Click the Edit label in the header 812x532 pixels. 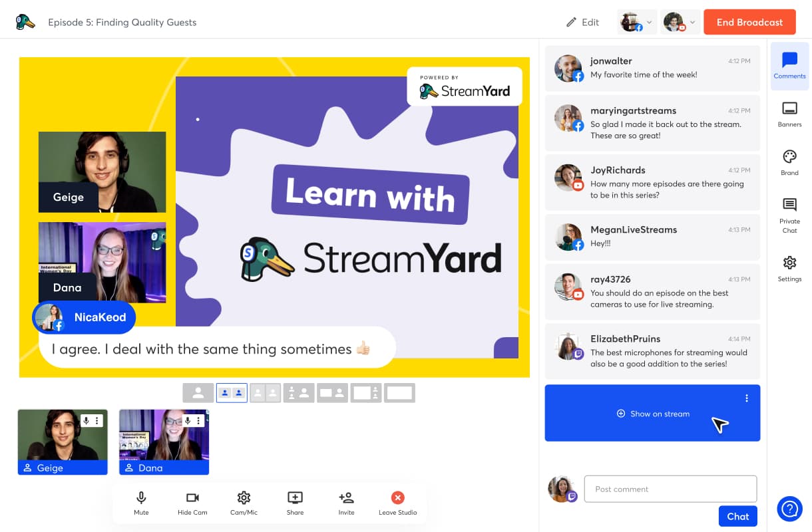pos(590,22)
